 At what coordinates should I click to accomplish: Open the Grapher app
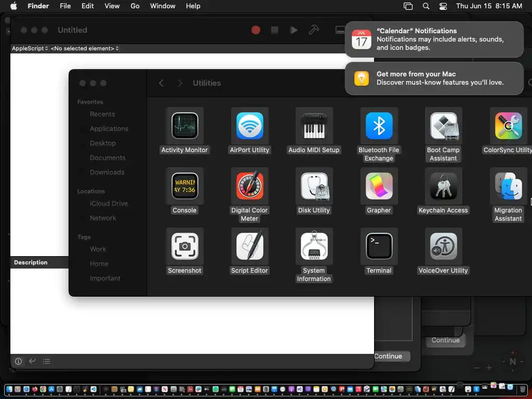[x=379, y=186]
